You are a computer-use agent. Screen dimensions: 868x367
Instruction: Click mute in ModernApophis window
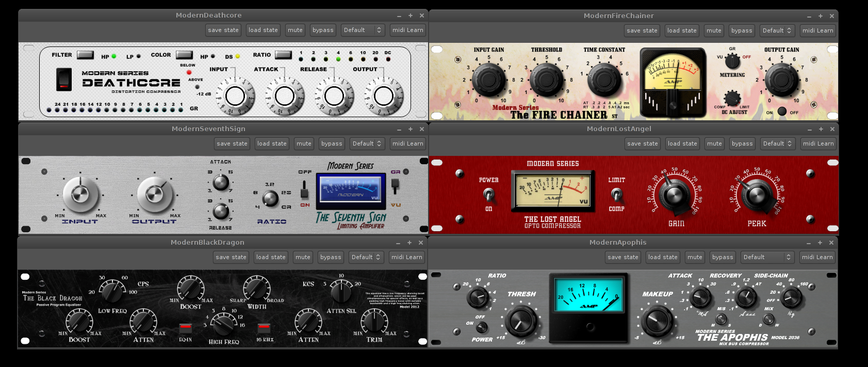[x=695, y=257]
